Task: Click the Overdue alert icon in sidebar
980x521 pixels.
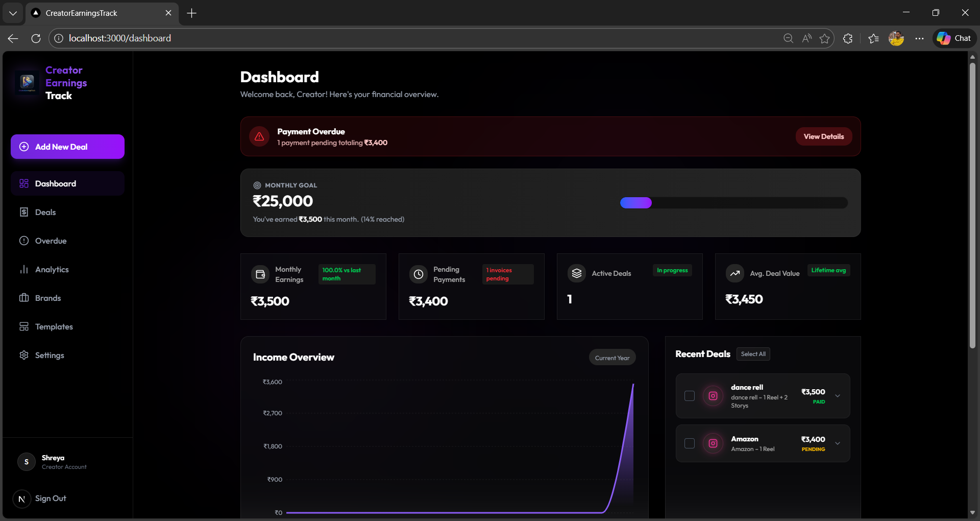Action: coord(23,241)
